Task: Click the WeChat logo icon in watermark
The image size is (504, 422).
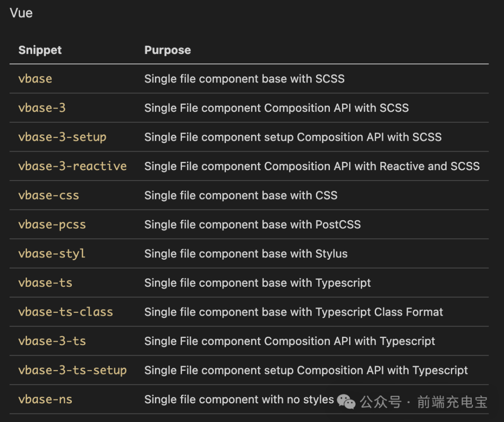Action: coord(346,401)
